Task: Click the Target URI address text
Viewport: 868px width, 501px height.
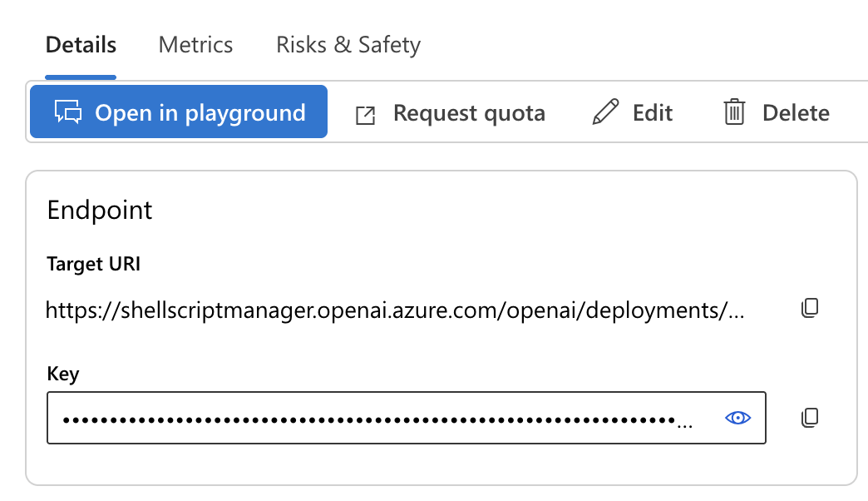Action: click(382, 311)
